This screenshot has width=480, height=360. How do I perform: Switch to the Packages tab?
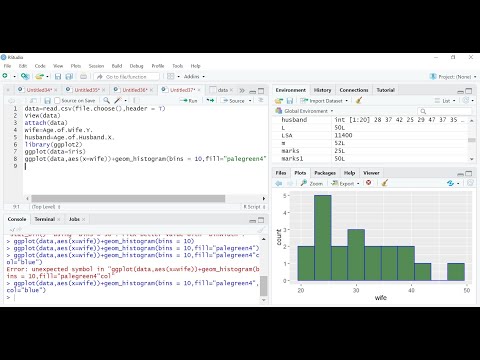tap(325, 173)
